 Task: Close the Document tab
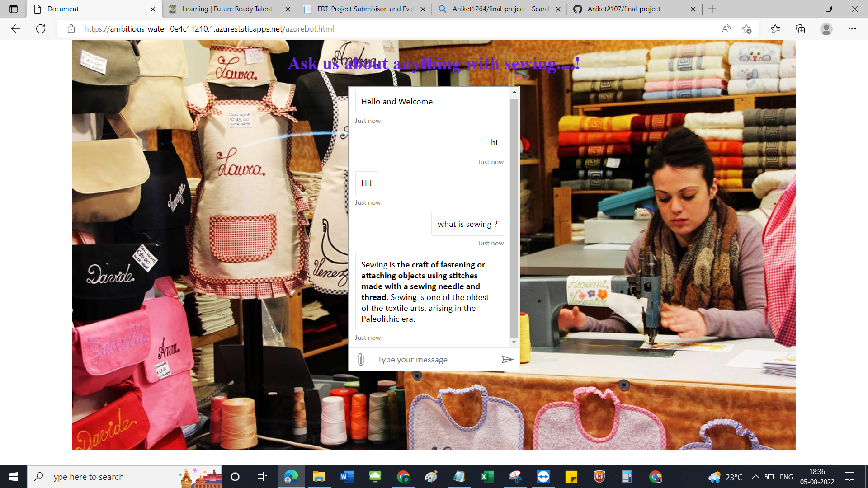153,9
